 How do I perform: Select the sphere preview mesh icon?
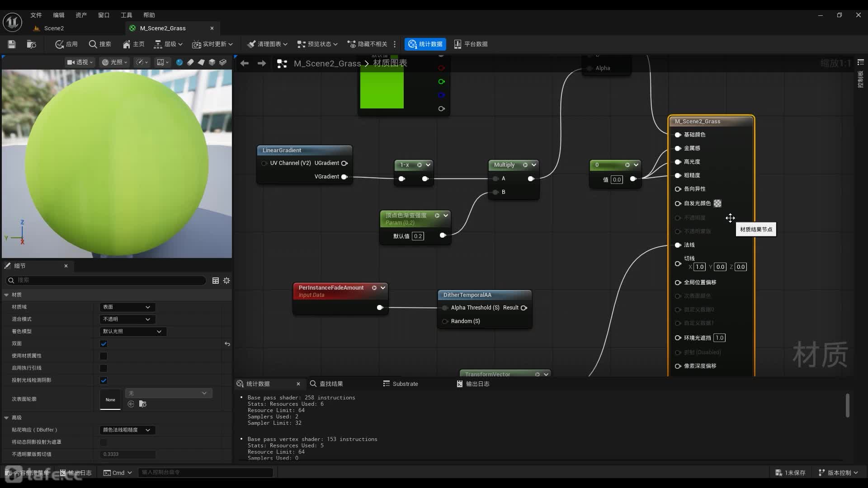pyautogui.click(x=179, y=62)
